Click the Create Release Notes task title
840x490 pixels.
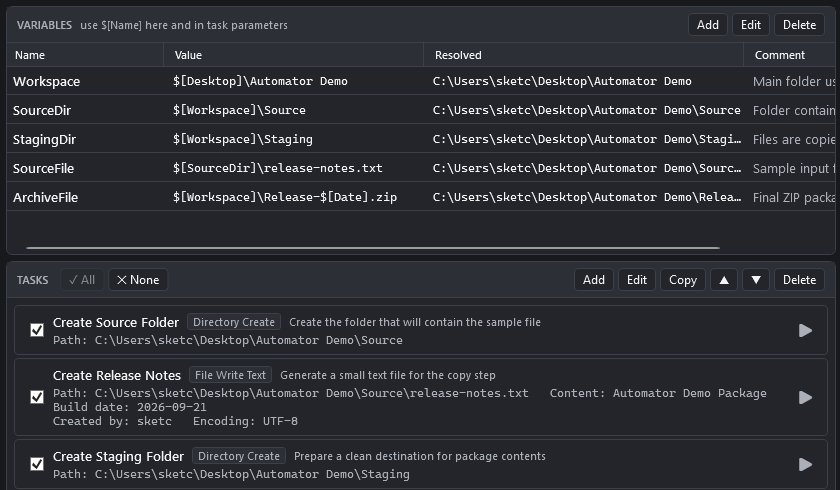click(117, 375)
